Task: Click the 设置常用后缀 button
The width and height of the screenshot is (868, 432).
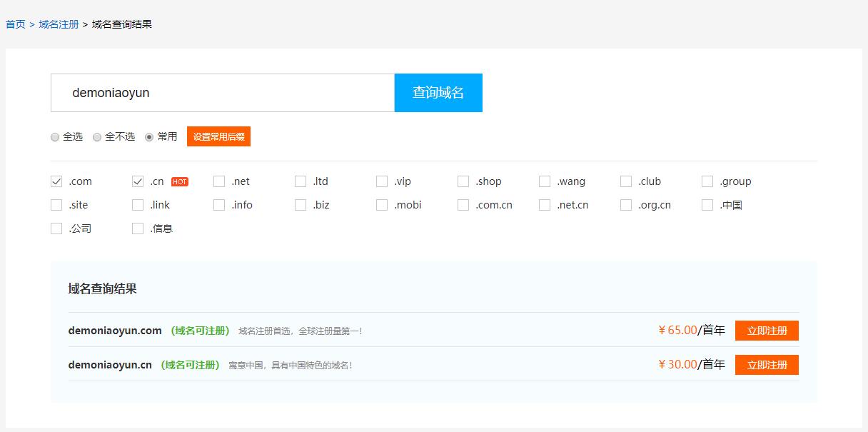Action: coord(218,136)
